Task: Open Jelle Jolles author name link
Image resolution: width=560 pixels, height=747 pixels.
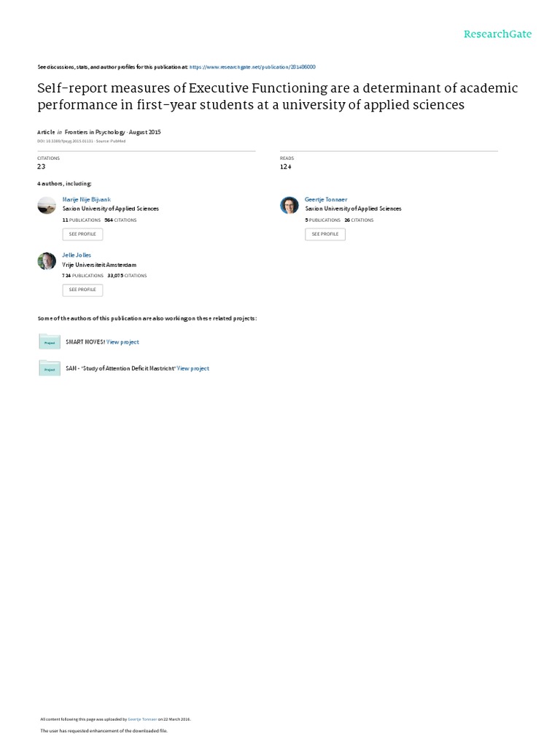Action: 77,255
